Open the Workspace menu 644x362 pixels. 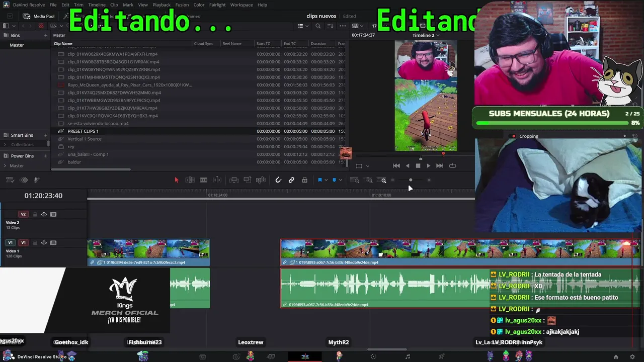coord(242,5)
